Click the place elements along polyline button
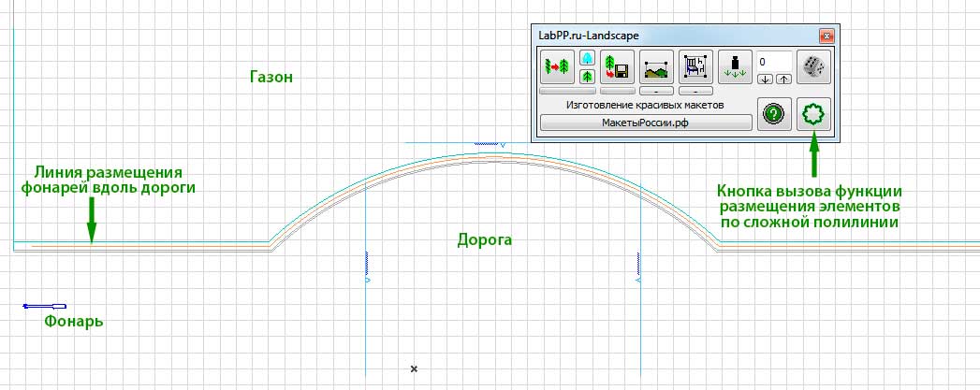 pyautogui.click(x=813, y=114)
